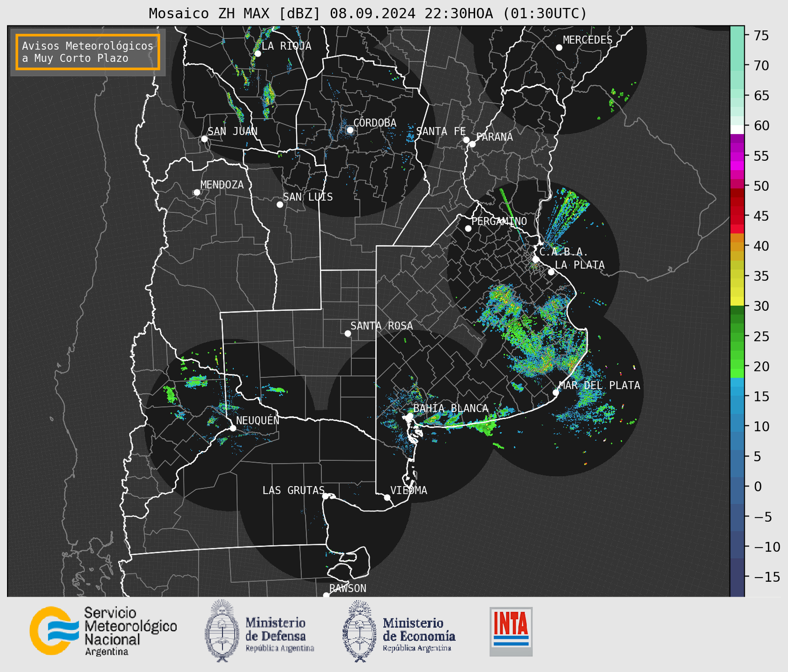
Task: Select the LA PLATA city label
Action: click(x=580, y=265)
